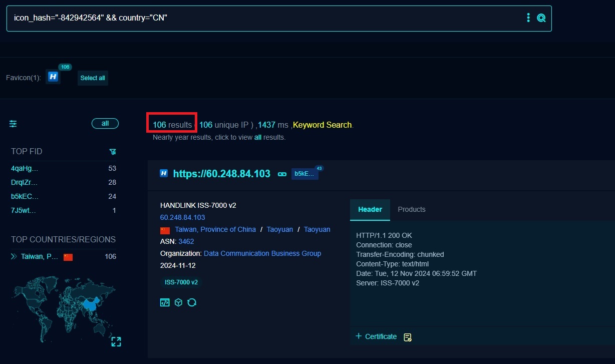Click inside the search query input field
This screenshot has height=364, width=615.
click(250, 18)
